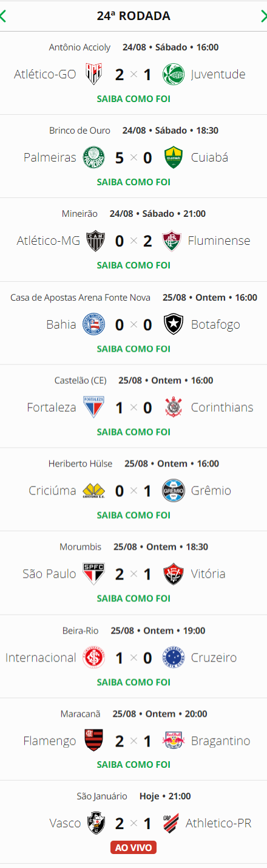Go to next round with right arrow
This screenshot has width=267, height=868.
[x=264, y=16]
